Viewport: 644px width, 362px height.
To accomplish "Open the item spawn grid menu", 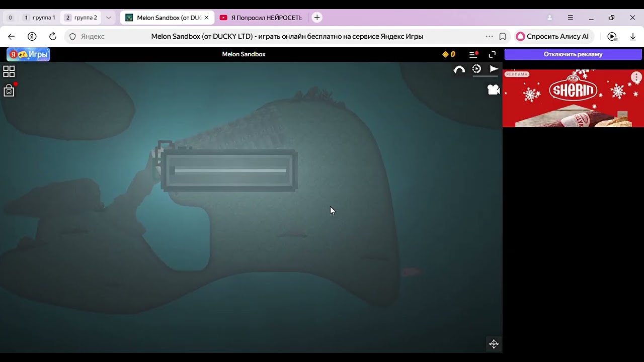I will click(9, 71).
